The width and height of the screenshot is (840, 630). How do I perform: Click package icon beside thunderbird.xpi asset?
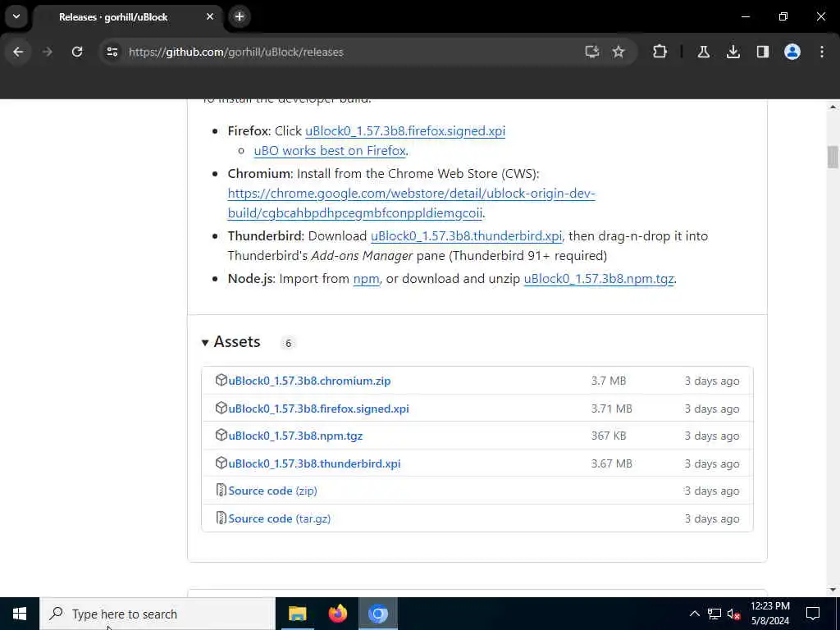click(221, 463)
